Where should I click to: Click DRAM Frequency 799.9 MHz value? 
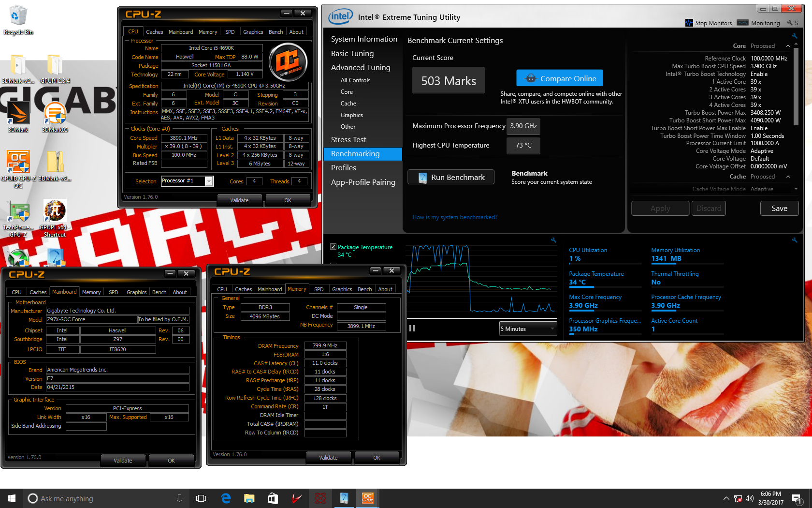tap(325, 345)
